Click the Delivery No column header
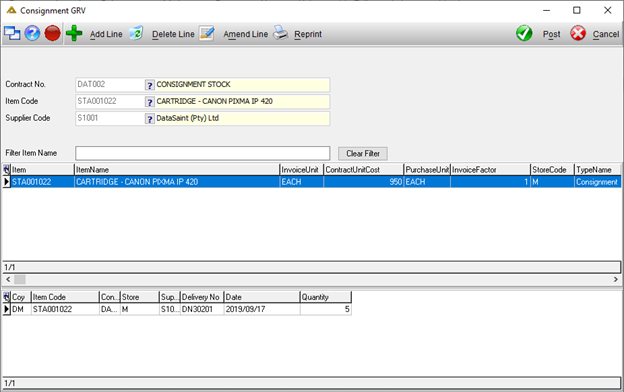The image size is (624, 392). click(202, 297)
